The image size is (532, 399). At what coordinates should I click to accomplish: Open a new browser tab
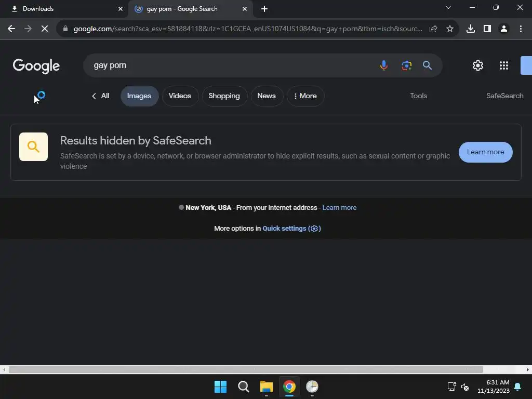tap(264, 9)
